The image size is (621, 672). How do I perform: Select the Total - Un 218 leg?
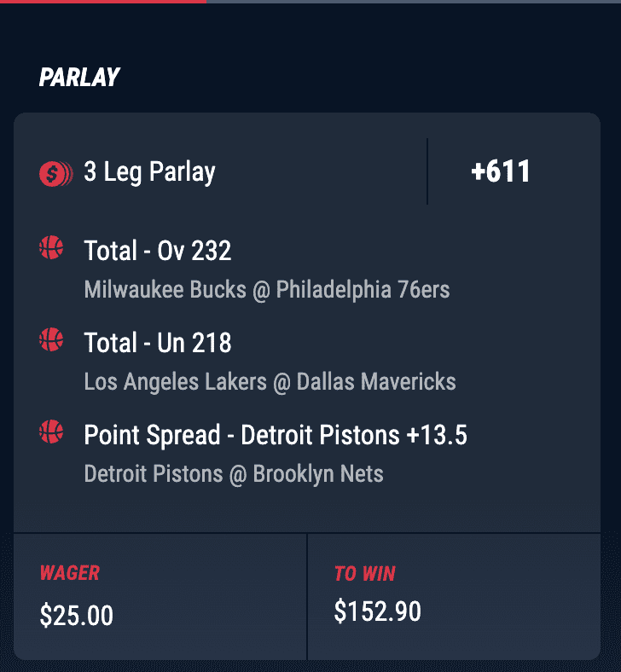click(x=158, y=343)
